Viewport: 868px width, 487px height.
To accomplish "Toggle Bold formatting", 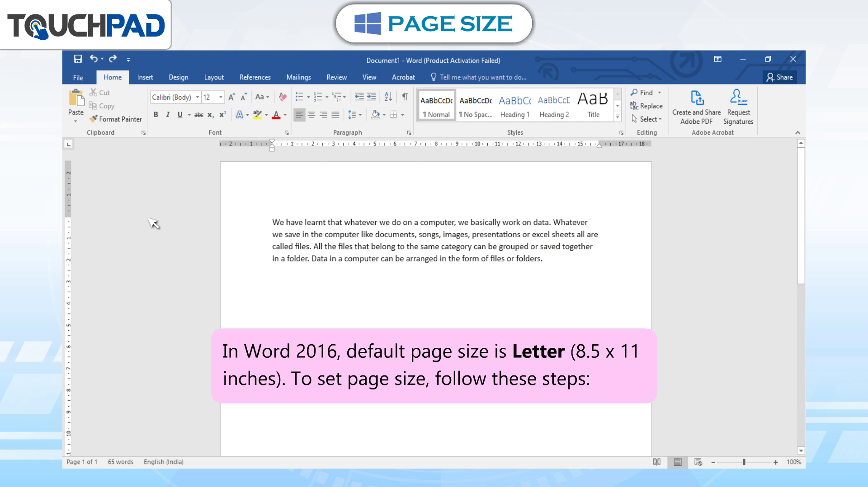I will [156, 115].
